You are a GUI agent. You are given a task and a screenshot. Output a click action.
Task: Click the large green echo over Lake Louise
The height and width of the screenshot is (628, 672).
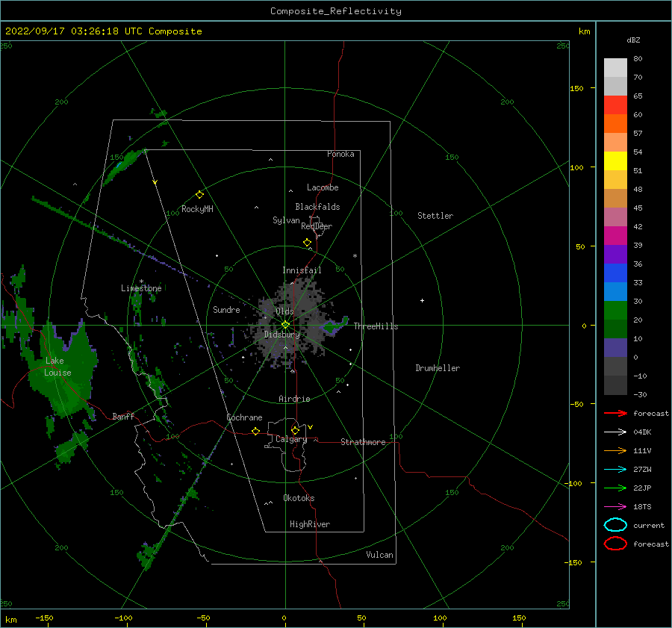(64, 369)
